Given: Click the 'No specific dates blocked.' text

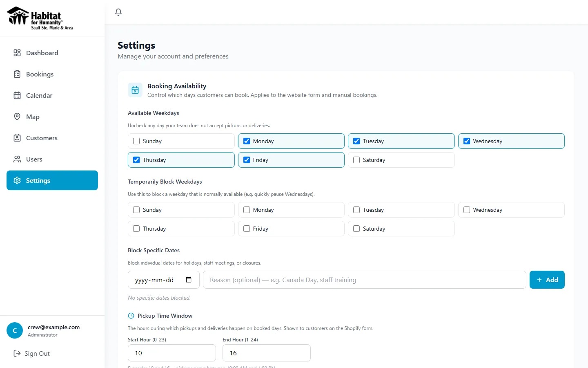Looking at the screenshot, I should (x=159, y=298).
